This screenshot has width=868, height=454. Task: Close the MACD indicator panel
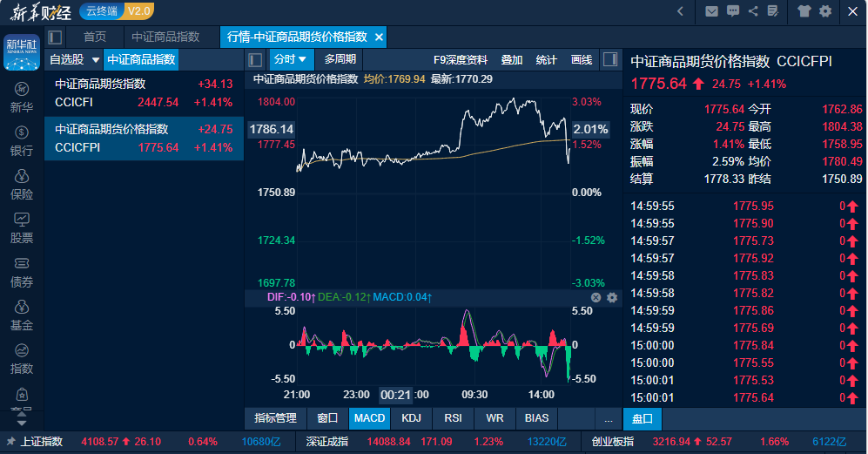[x=596, y=297]
